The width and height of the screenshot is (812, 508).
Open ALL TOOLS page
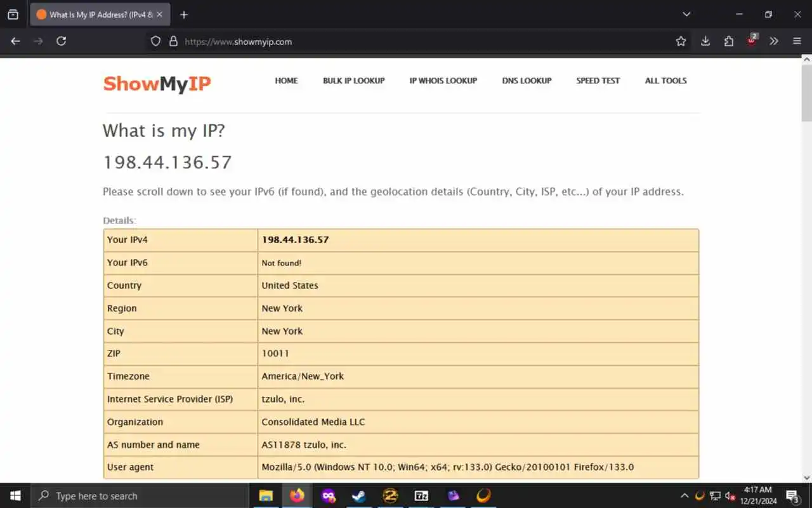coord(666,81)
